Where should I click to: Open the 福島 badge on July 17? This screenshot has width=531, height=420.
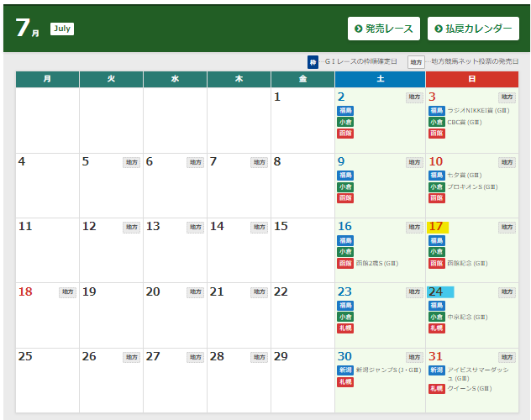(x=437, y=240)
